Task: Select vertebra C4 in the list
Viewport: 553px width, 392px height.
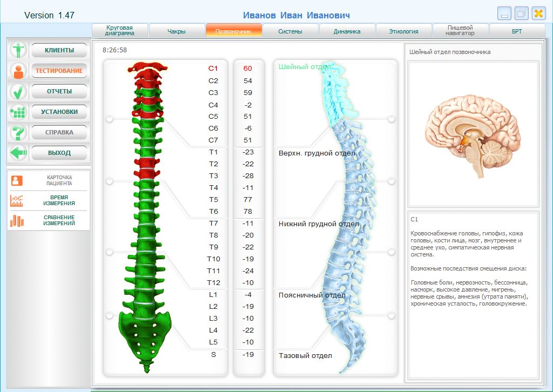Action: (213, 105)
